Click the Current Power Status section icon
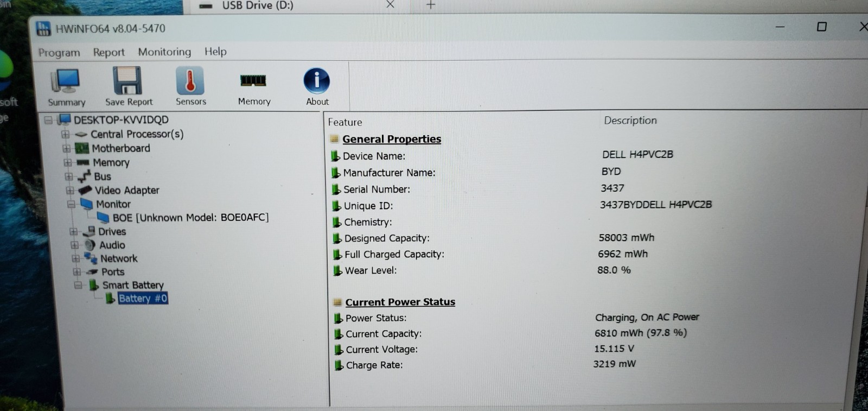 [x=337, y=302]
